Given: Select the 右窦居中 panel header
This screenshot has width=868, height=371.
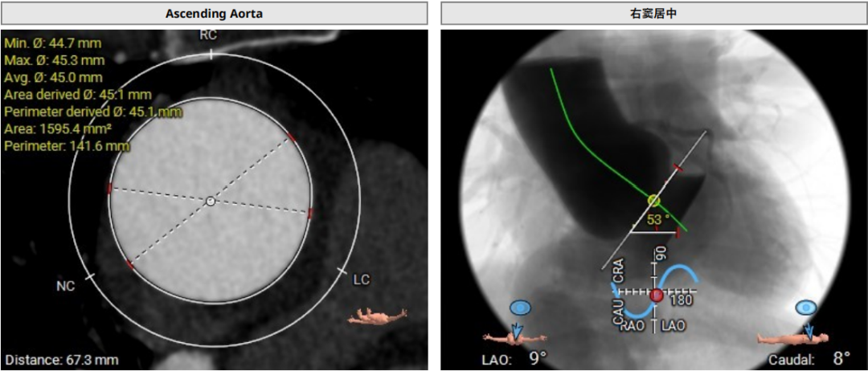Looking at the screenshot, I should click(653, 13).
